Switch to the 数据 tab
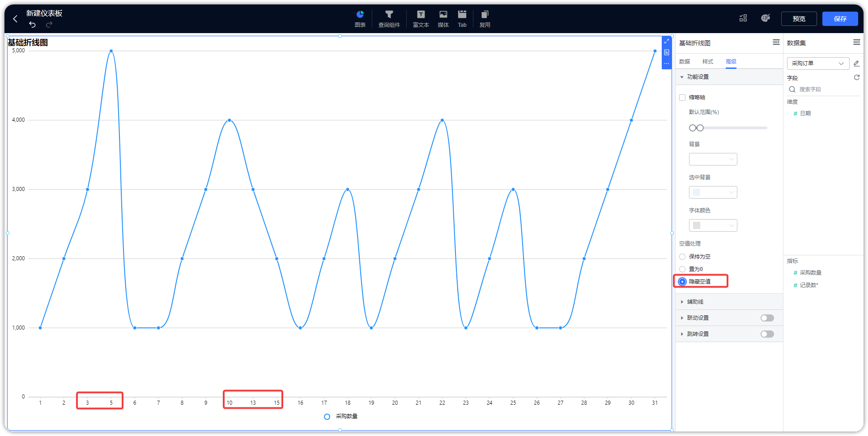The image size is (868, 436). point(685,62)
